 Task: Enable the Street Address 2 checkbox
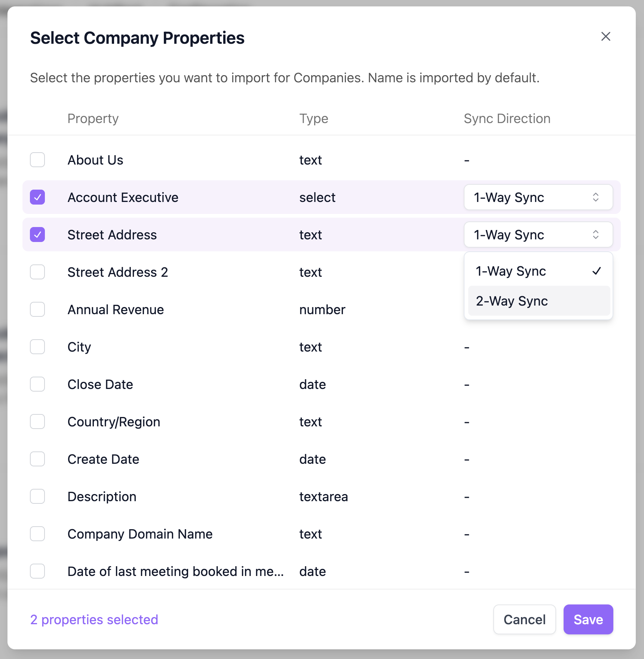point(37,272)
